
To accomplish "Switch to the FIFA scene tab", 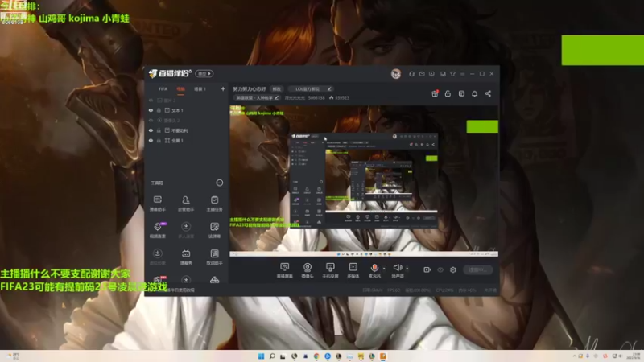I will [163, 89].
